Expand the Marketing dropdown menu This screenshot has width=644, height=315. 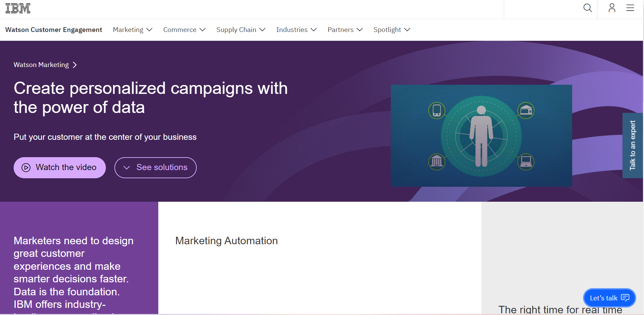132,30
